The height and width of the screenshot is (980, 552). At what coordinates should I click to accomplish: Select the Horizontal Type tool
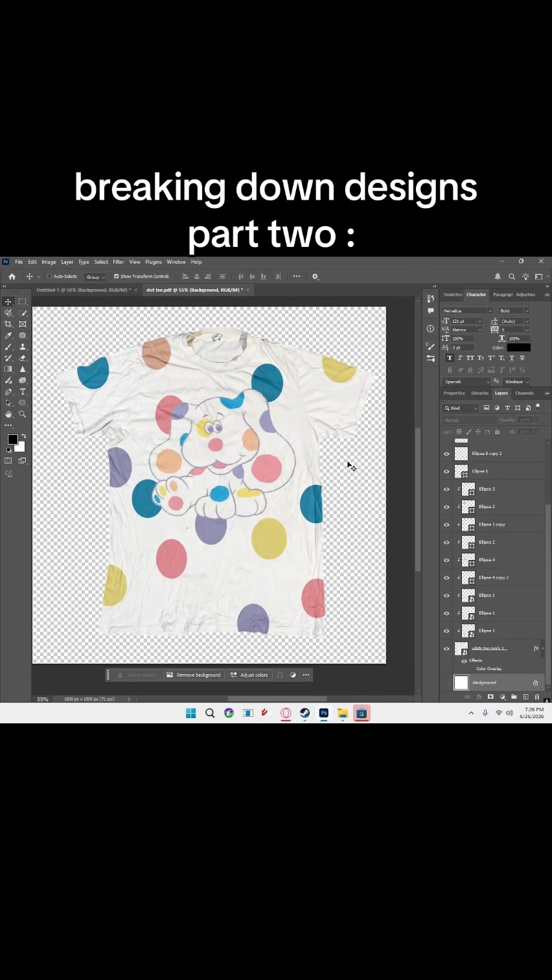click(23, 391)
